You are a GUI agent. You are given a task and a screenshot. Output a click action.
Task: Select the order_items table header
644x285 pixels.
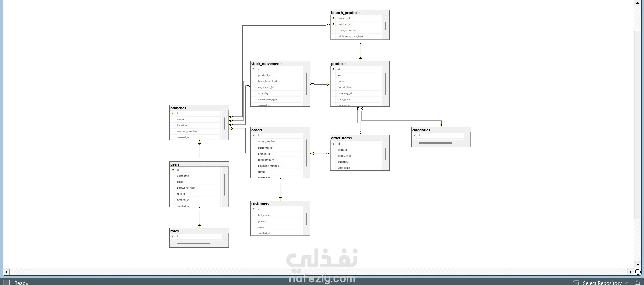point(360,138)
